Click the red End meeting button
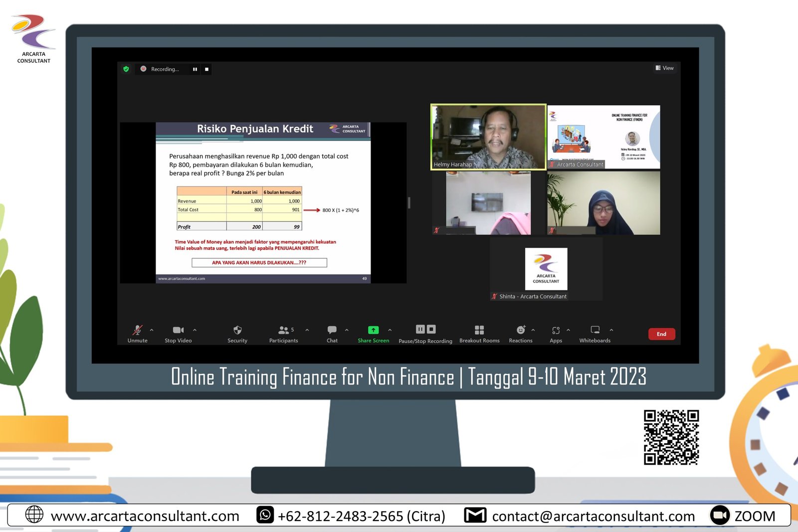798x532 pixels. pos(661,334)
